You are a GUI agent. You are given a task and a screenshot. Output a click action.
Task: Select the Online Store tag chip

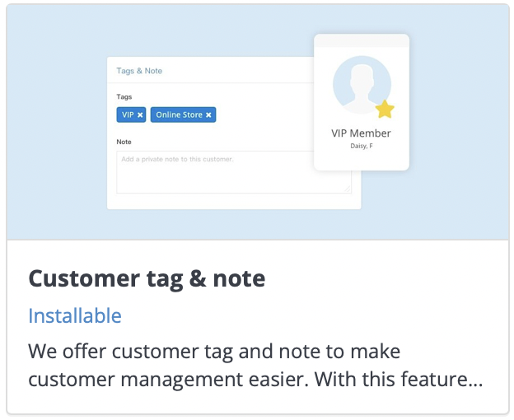tap(183, 114)
